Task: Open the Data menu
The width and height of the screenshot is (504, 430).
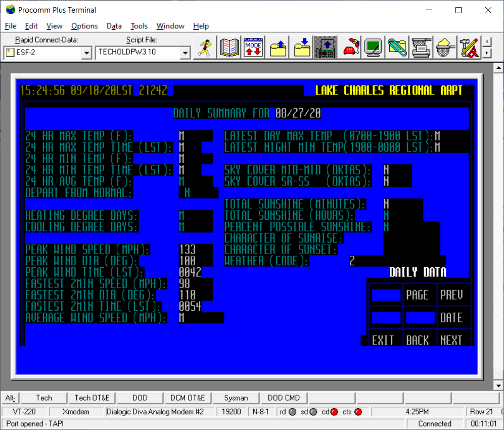Action: [x=114, y=26]
